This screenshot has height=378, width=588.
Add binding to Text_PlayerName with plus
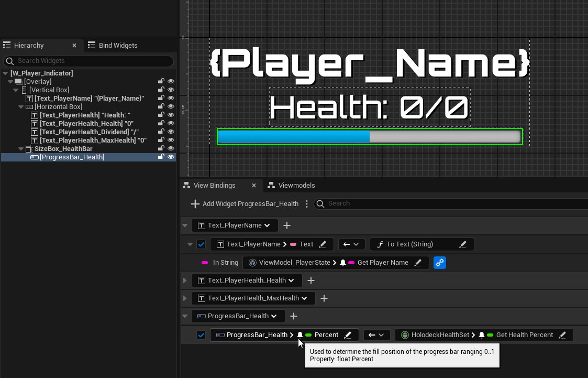point(287,225)
